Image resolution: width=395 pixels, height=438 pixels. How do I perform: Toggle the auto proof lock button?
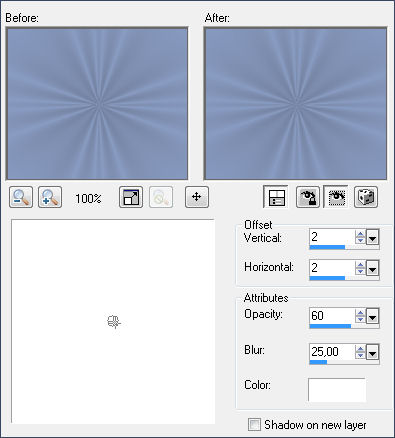tap(308, 197)
